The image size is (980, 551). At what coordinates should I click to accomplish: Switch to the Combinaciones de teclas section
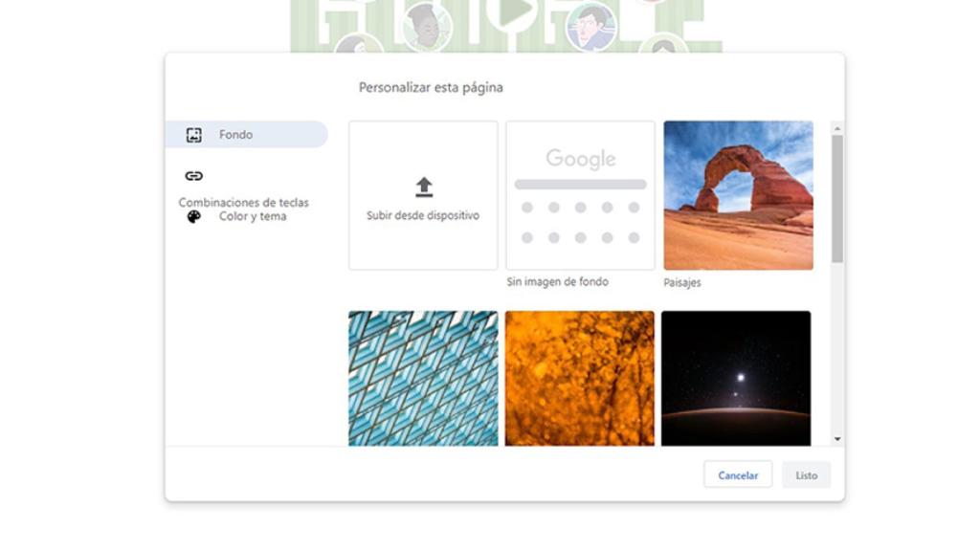click(x=242, y=203)
